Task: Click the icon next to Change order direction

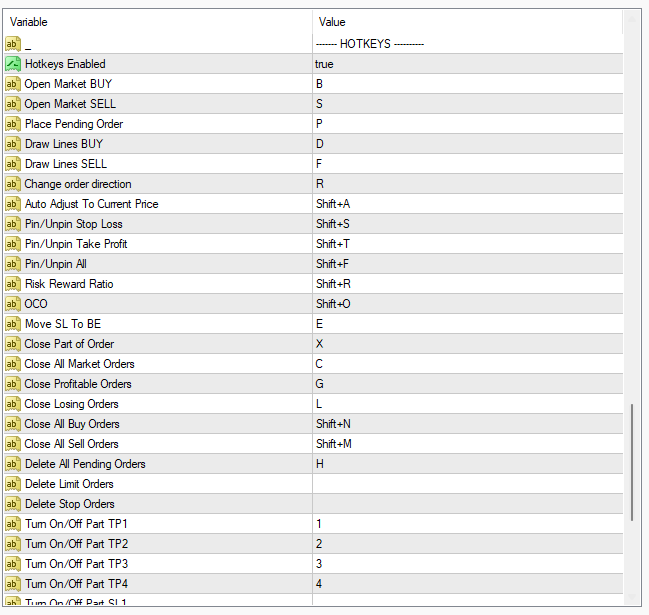Action: coord(13,184)
